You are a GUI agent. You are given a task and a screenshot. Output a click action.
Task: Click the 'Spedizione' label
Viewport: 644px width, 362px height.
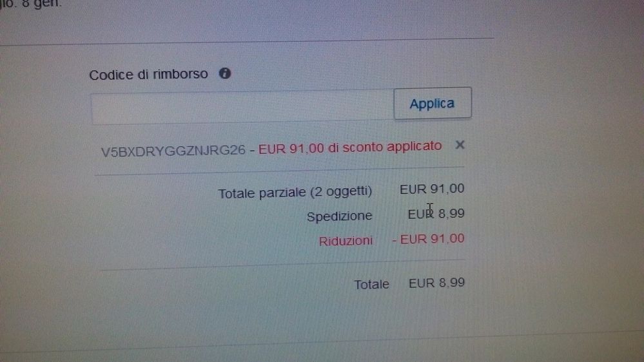pos(339,216)
